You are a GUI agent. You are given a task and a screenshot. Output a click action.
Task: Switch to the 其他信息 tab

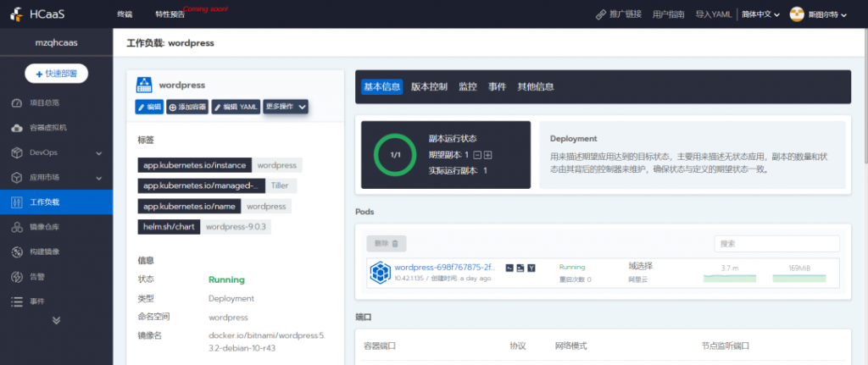click(536, 87)
